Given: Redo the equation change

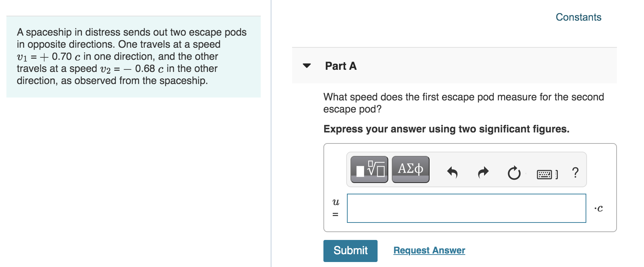Looking at the screenshot, I should tap(483, 171).
